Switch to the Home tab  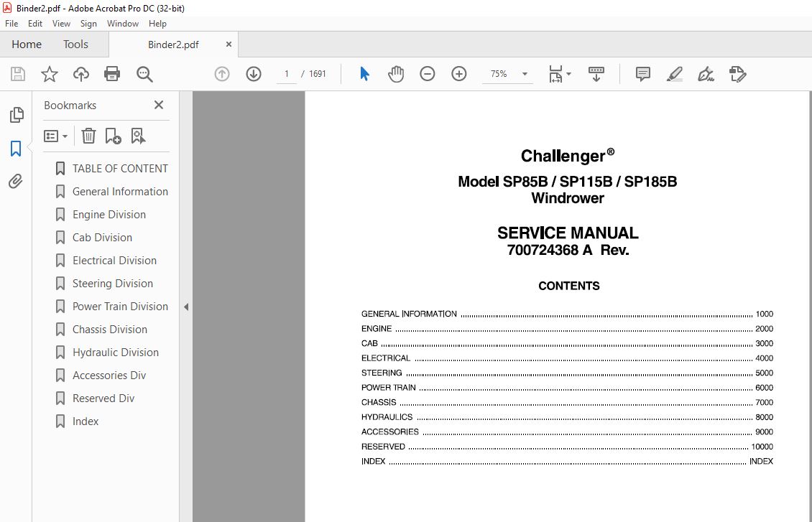click(x=27, y=45)
